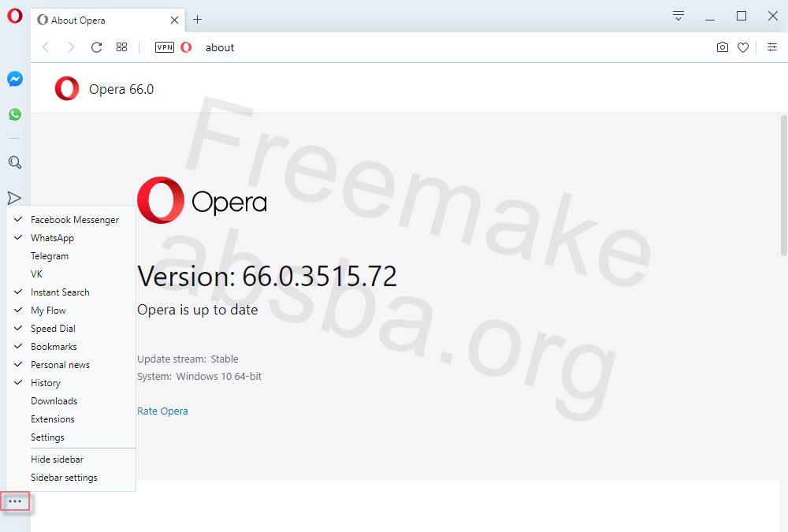Open My Flow arrow icon in sidebar
Screen dimensions: 788x532
(14, 198)
